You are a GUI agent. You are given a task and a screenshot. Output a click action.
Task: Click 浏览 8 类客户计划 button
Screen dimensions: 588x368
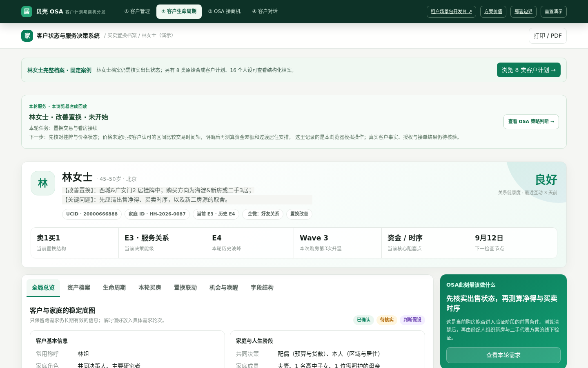[x=529, y=70]
